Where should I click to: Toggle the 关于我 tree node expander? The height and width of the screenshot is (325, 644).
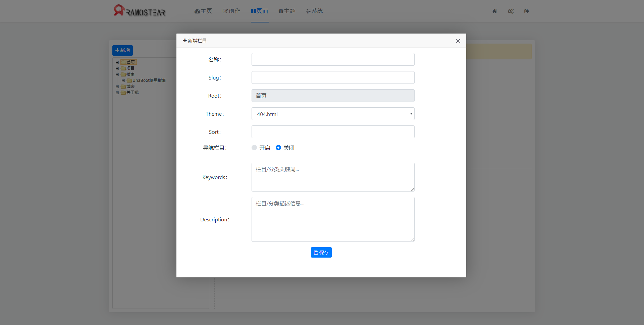[x=117, y=93]
